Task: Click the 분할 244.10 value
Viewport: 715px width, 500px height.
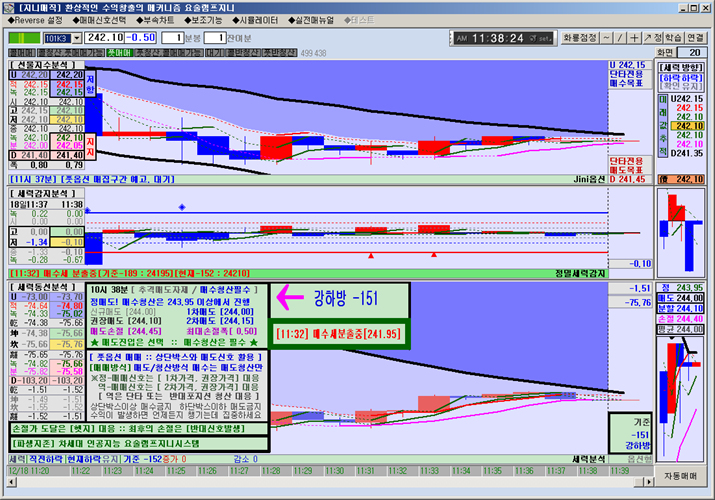Action: click(x=680, y=309)
